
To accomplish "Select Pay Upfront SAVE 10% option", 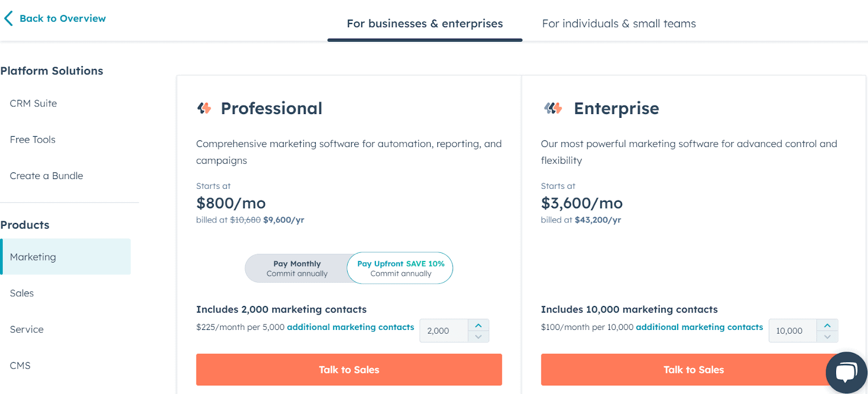I will coord(400,268).
